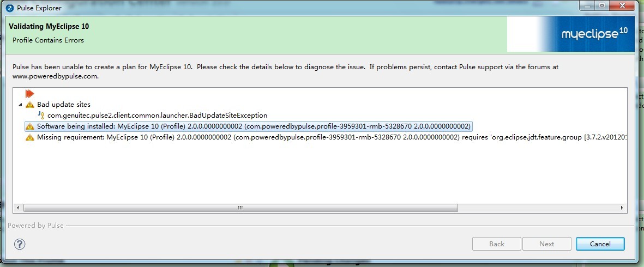Open help via question mark icon

(20, 244)
